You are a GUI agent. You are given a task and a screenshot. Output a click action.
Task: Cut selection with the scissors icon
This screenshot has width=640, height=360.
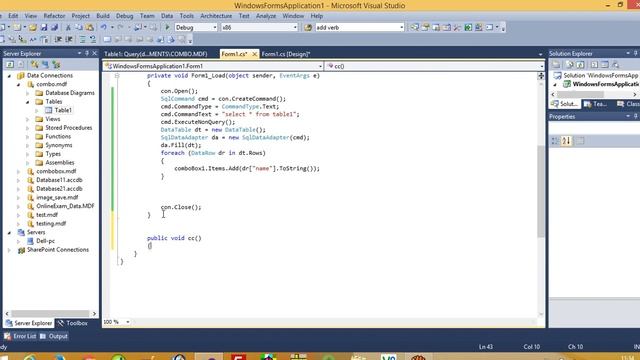coord(68,27)
